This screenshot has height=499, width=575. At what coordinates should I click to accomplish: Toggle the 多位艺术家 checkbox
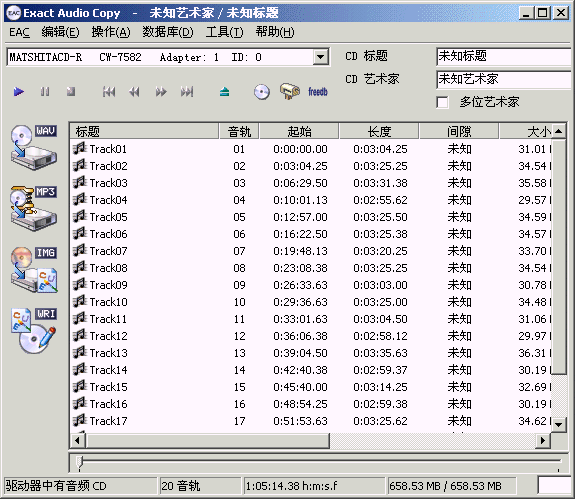pyautogui.click(x=443, y=102)
